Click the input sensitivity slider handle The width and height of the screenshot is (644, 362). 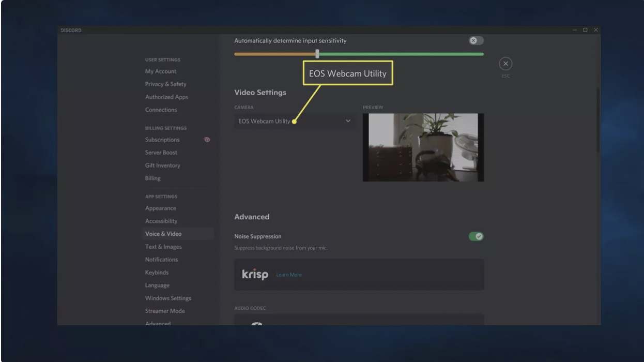(x=317, y=54)
